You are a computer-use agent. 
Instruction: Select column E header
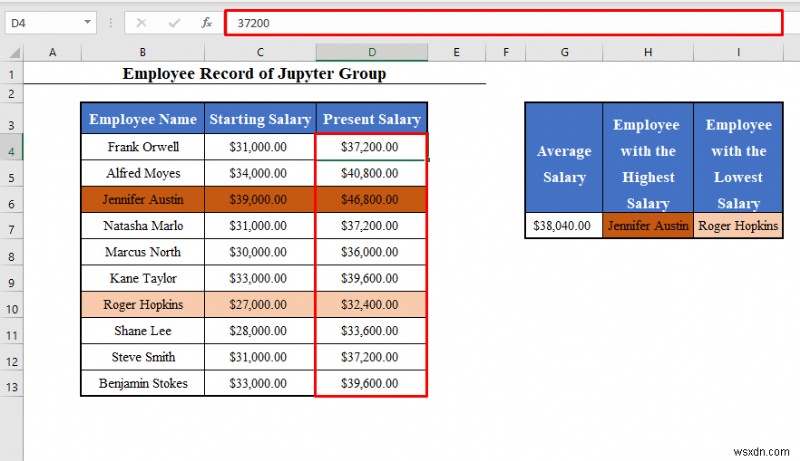tap(456, 52)
